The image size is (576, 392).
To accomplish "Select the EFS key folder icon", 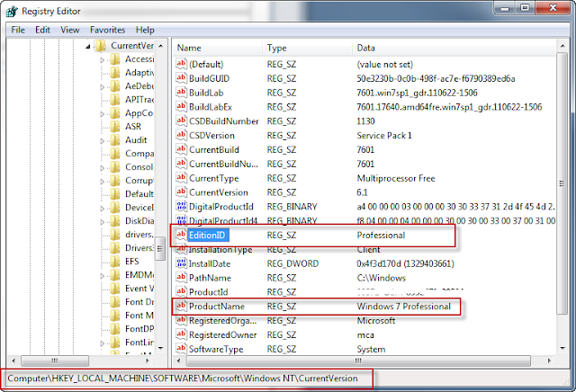I will (115, 262).
